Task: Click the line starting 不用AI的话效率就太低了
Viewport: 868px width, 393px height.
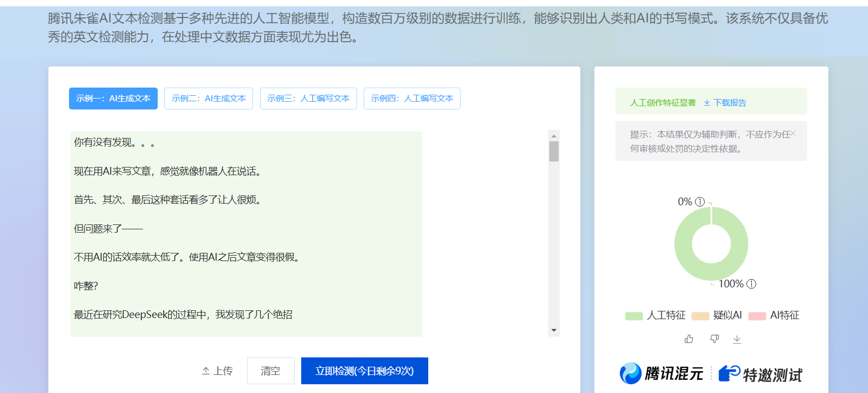Action: [x=188, y=257]
